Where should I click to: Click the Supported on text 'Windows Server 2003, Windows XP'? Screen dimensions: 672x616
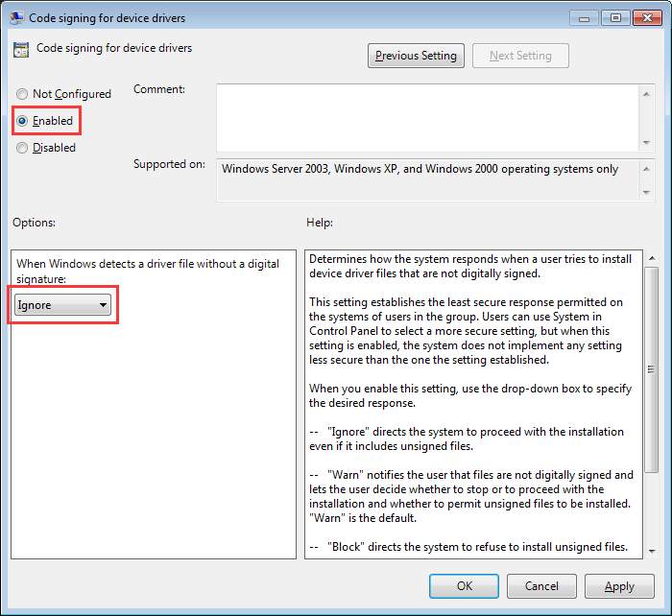pos(309,169)
